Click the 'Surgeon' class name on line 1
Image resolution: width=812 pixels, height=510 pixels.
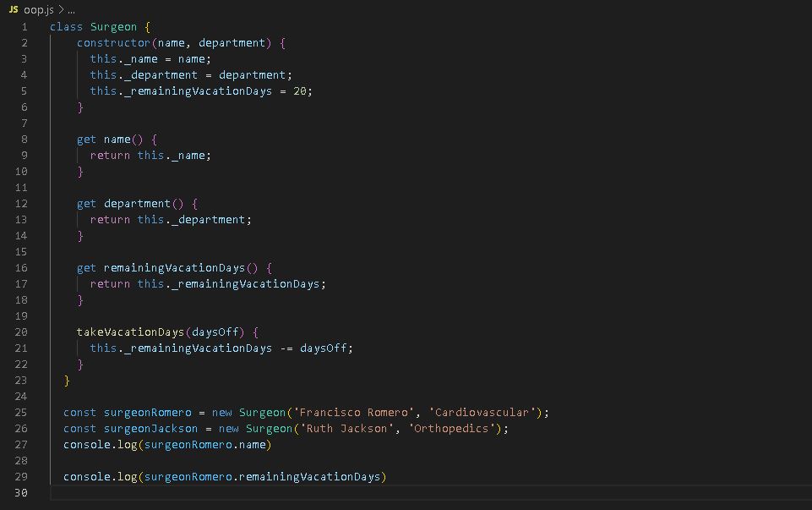click(x=113, y=27)
